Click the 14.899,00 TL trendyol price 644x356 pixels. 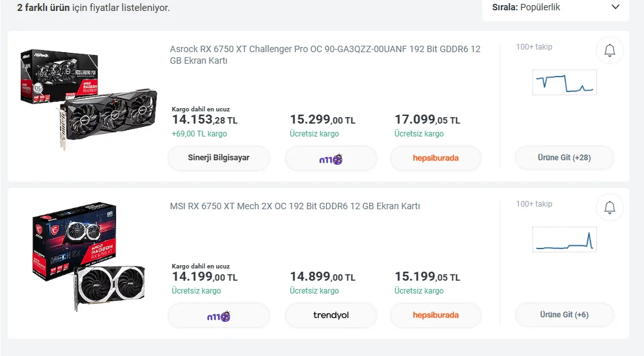(322, 277)
